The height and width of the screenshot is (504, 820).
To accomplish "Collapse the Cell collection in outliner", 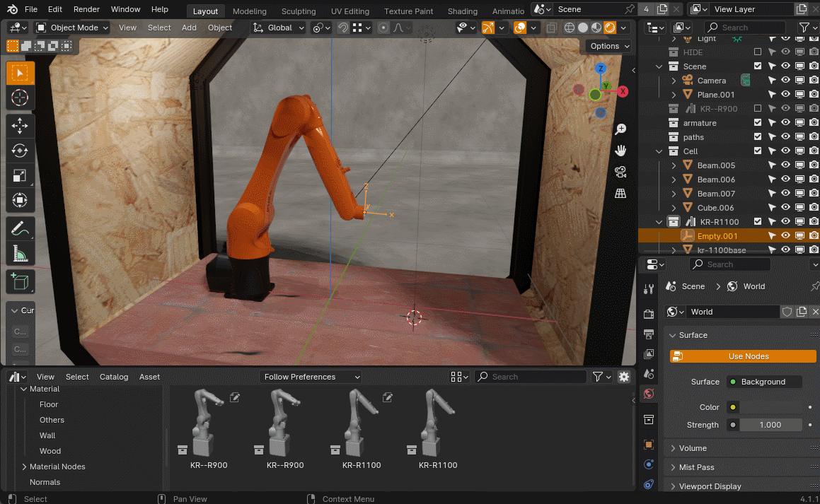I will point(659,151).
